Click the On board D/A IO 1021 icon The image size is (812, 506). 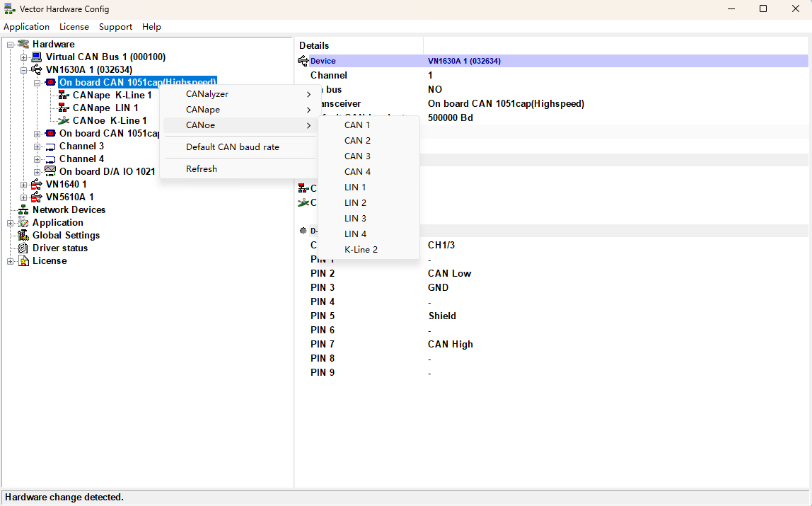click(50, 171)
